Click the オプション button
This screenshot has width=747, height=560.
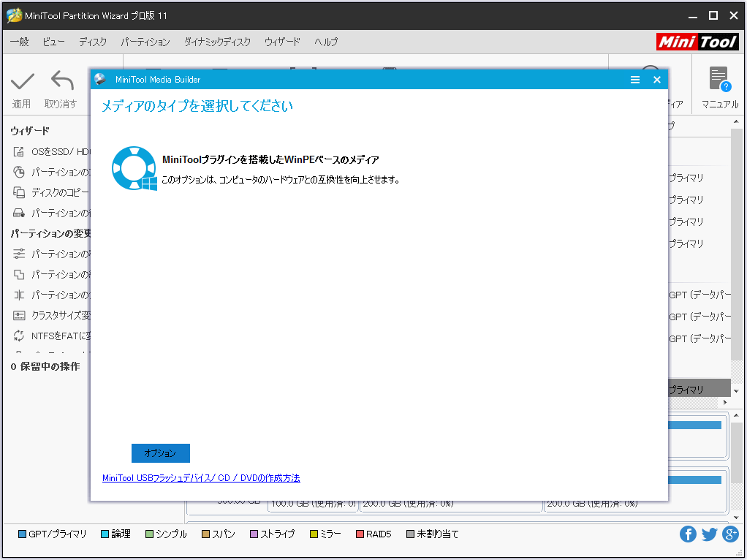(x=160, y=453)
